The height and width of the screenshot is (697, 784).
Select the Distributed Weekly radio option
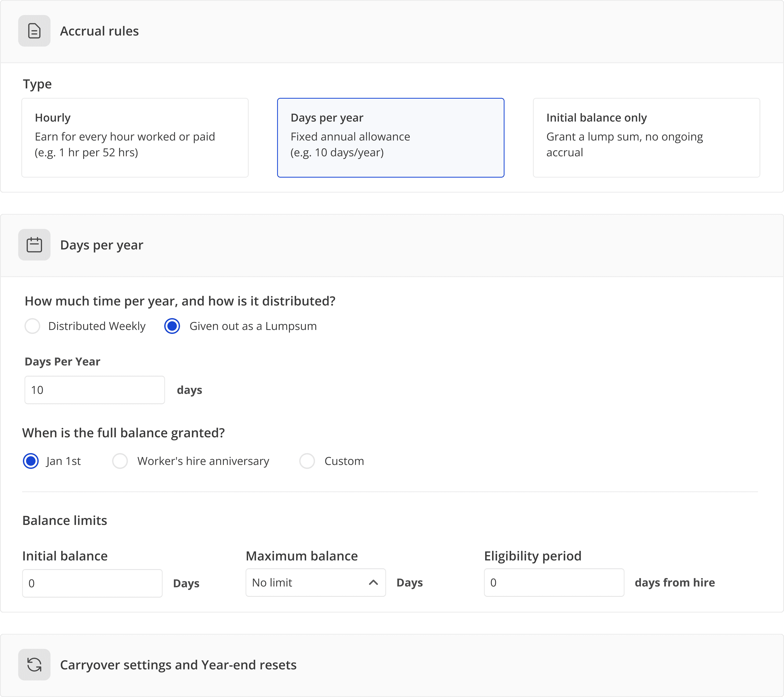point(32,326)
